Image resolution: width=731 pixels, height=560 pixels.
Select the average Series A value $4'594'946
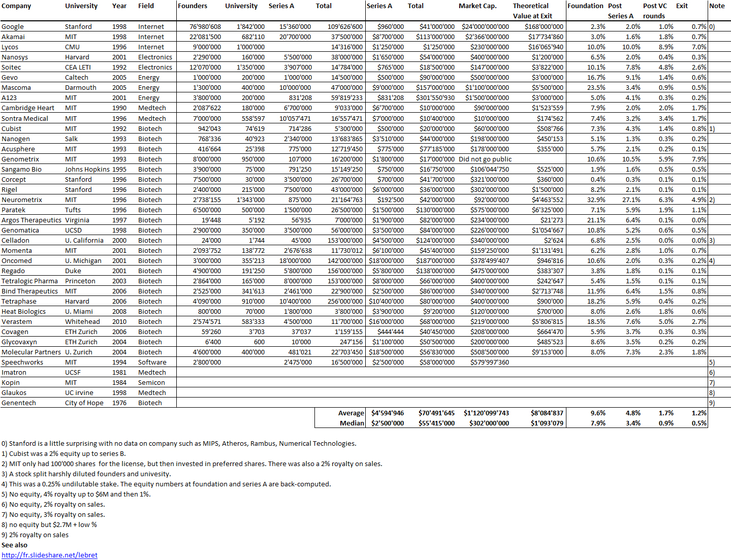point(388,413)
